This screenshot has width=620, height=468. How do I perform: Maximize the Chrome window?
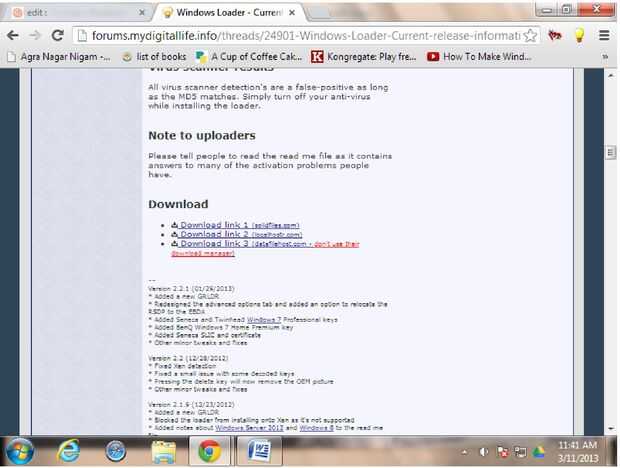(567, 9)
